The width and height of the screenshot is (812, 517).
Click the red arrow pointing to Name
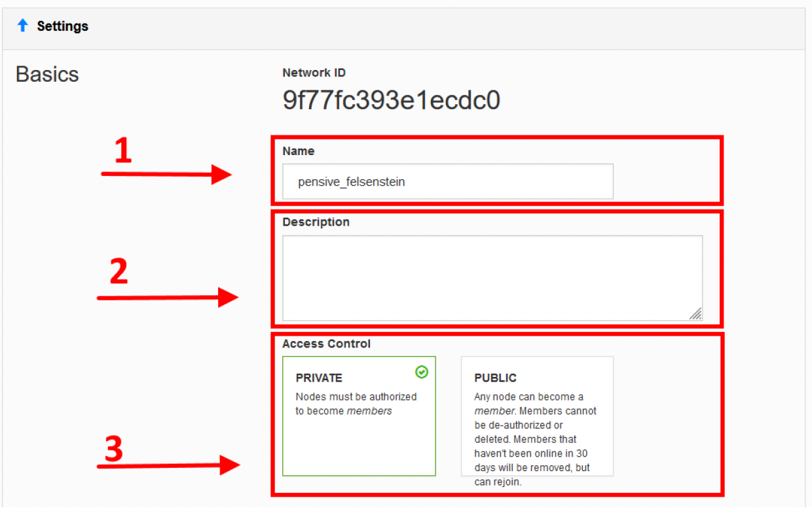coord(166,174)
